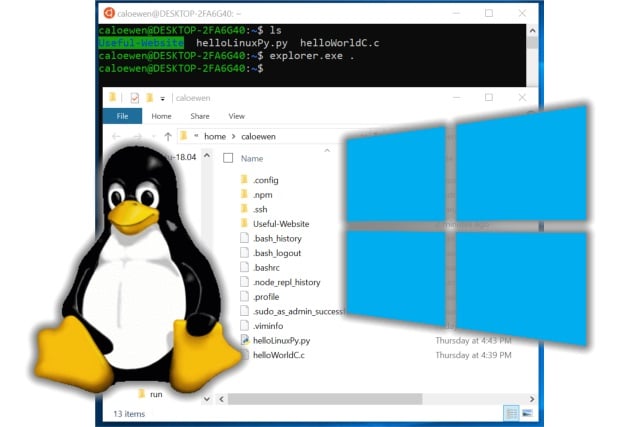640x427 pixels.
Task: Click the New Folder icon in quick access toolbar
Action: tap(148, 98)
